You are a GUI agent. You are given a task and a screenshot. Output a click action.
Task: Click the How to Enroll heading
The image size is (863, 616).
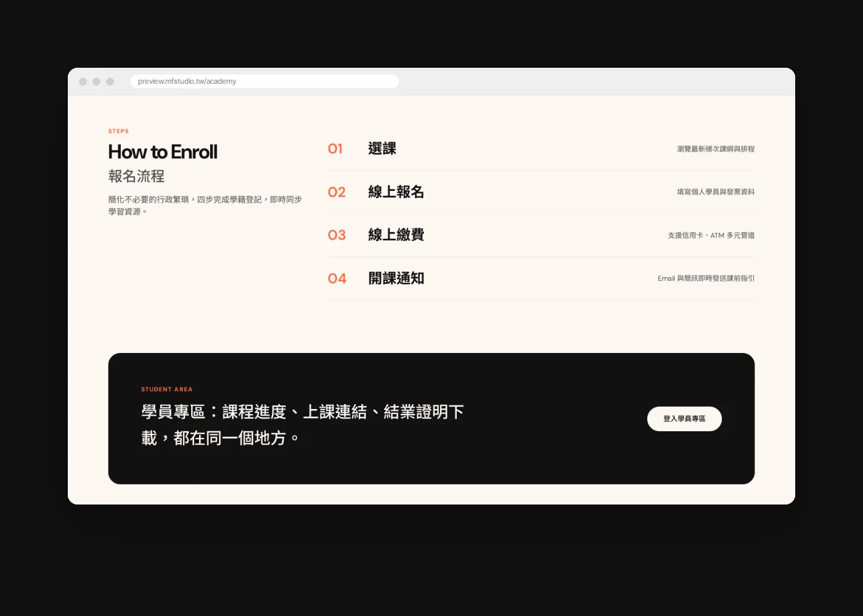tap(163, 152)
